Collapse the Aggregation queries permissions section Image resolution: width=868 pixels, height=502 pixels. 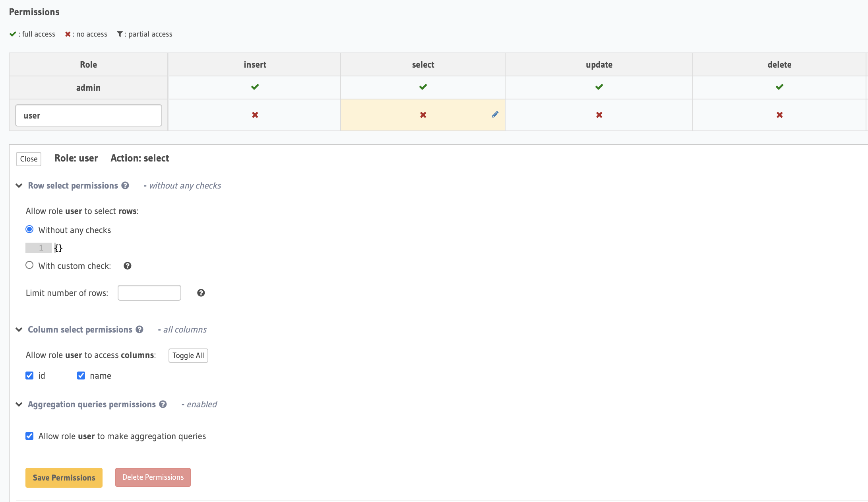pos(19,405)
